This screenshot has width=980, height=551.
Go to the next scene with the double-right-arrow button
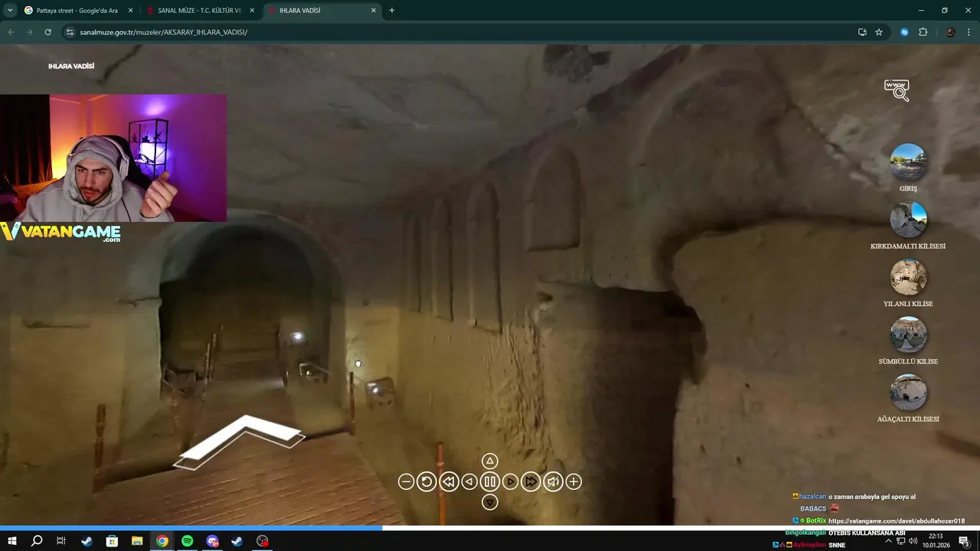click(x=531, y=481)
